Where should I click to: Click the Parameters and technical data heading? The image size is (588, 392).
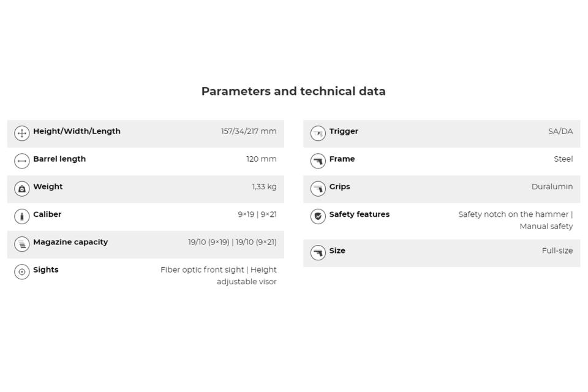pyautogui.click(x=293, y=91)
